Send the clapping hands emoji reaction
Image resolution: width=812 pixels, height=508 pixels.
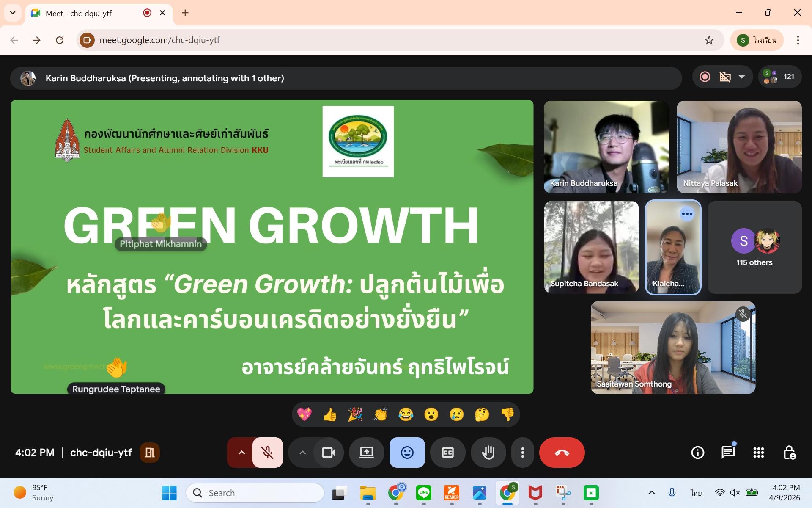click(x=380, y=414)
